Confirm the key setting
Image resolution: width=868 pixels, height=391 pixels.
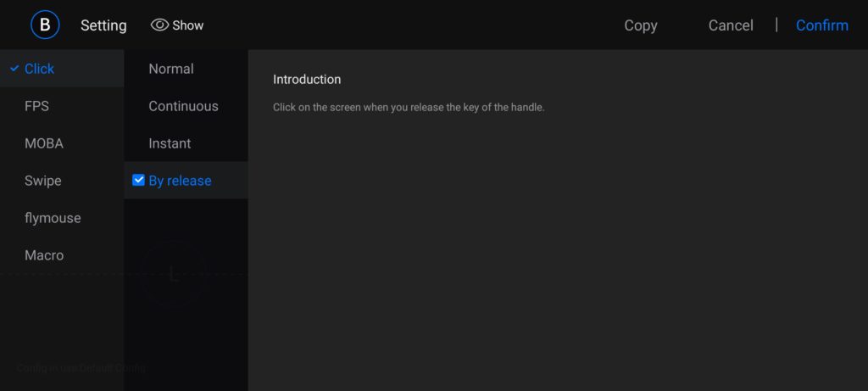(821, 25)
